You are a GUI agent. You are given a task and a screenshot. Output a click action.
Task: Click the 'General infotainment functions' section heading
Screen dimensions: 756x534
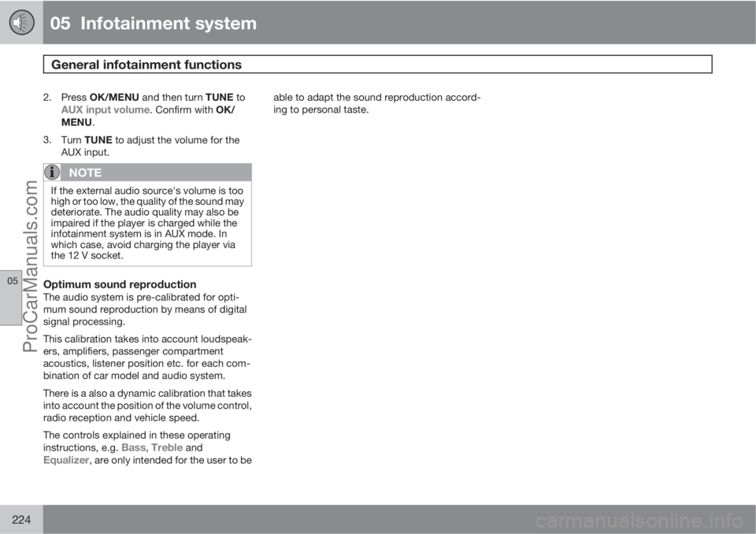pyautogui.click(x=146, y=65)
